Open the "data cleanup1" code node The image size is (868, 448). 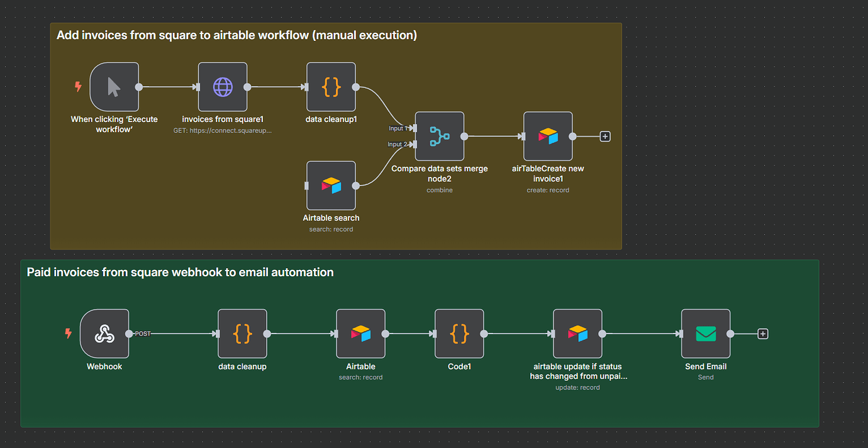(331, 87)
